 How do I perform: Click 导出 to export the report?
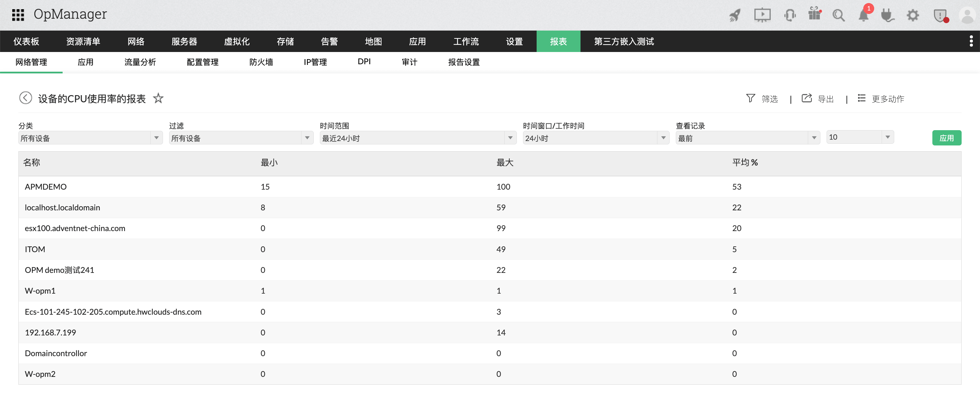tap(826, 99)
